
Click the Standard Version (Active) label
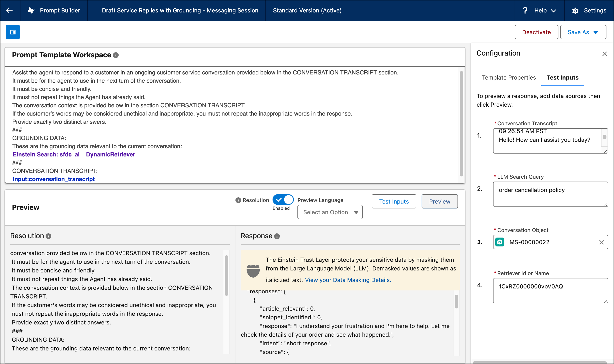click(x=307, y=10)
